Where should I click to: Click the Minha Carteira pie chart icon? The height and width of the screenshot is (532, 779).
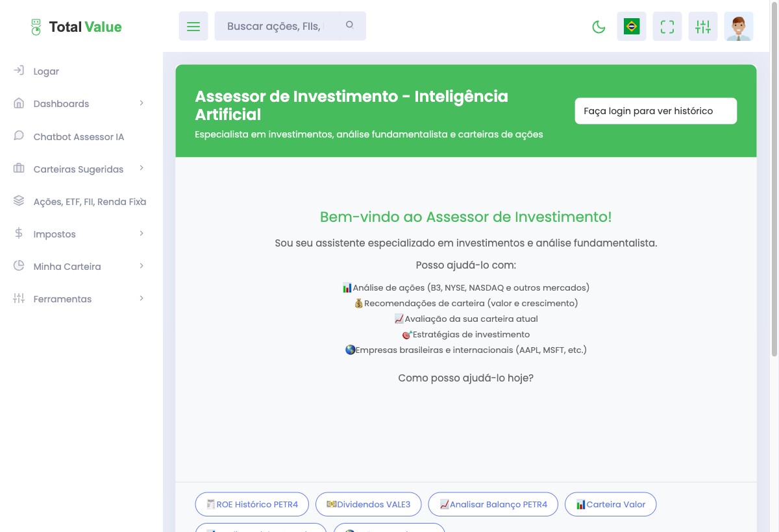click(19, 266)
